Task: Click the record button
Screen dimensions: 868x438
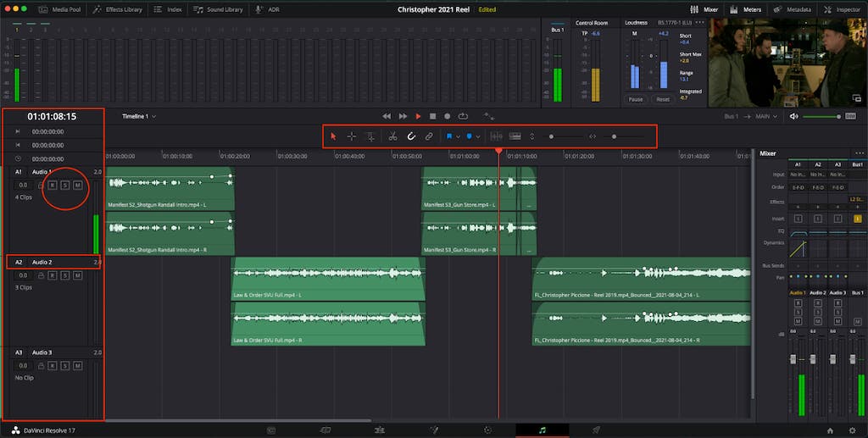Action: coord(448,116)
